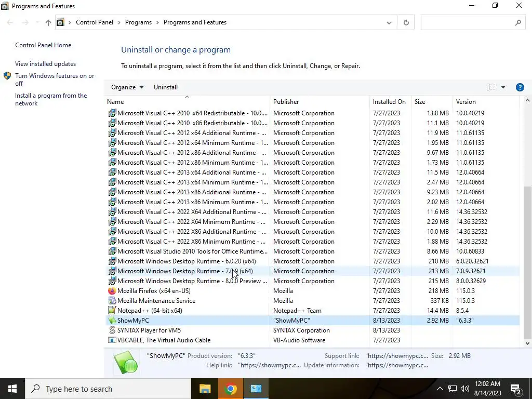Click the Control Panel taskbar icon
This screenshot has width=532, height=399.
pos(256,389)
